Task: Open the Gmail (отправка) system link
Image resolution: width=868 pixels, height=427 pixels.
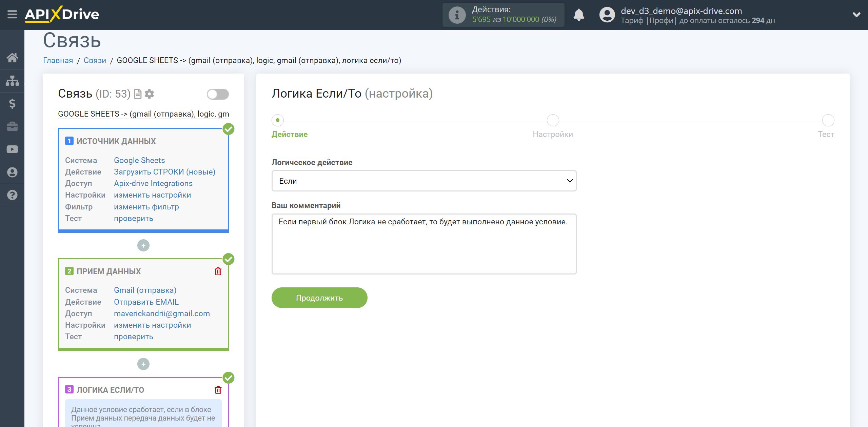Action: 145,290
